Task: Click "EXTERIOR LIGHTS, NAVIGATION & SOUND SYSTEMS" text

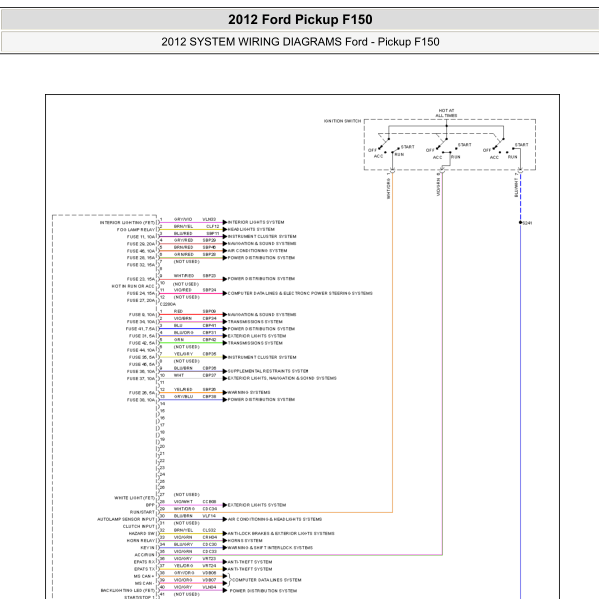Action: 282,378
